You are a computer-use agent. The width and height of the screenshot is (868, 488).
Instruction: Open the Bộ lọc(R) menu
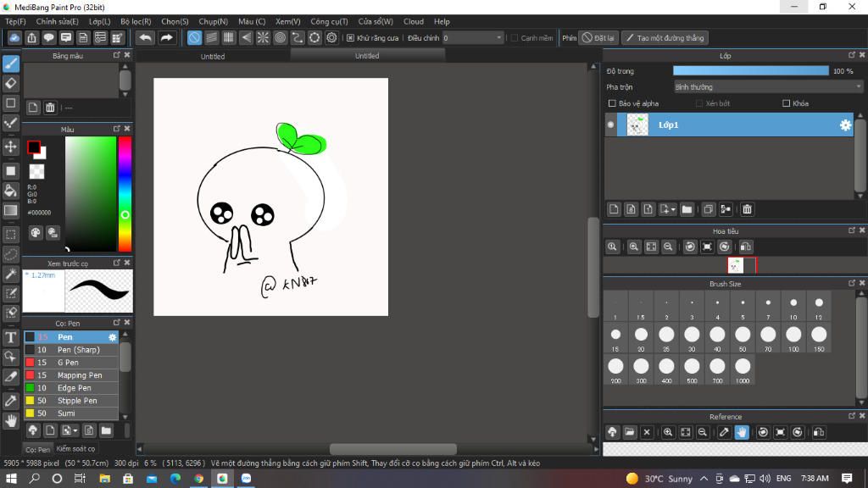(136, 21)
